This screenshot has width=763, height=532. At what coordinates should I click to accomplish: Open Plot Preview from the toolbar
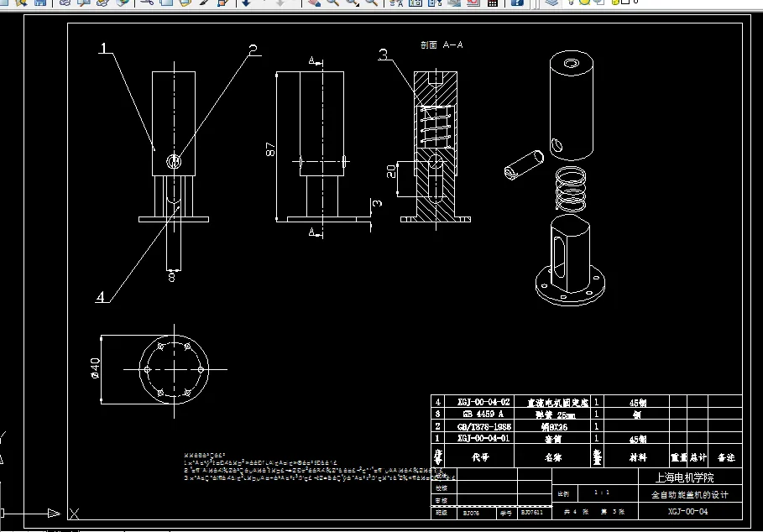[84, 2]
